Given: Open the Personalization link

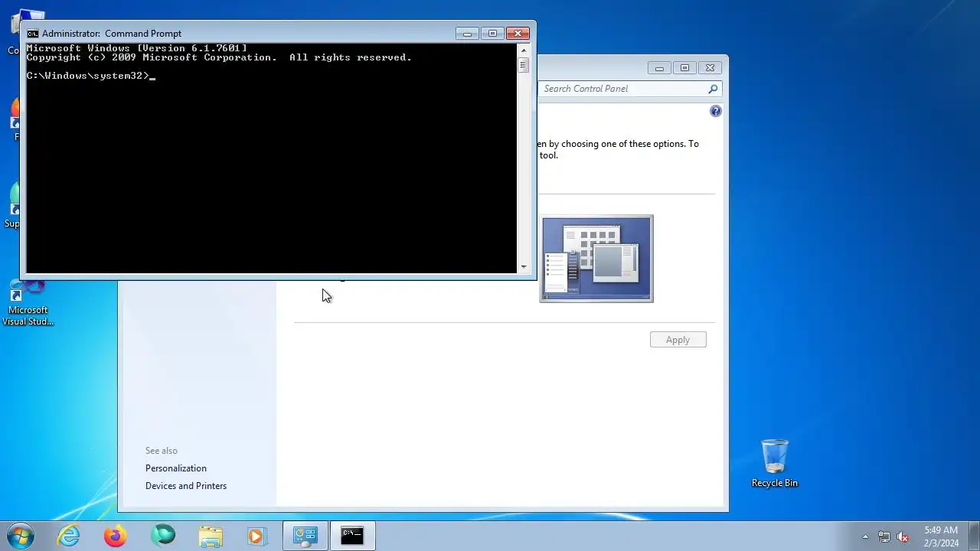Looking at the screenshot, I should click(x=176, y=468).
